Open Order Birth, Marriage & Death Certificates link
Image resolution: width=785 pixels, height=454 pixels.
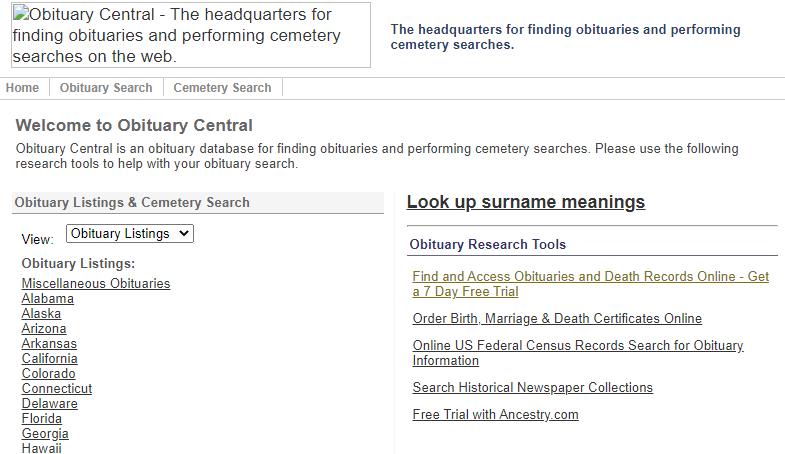pyautogui.click(x=557, y=318)
